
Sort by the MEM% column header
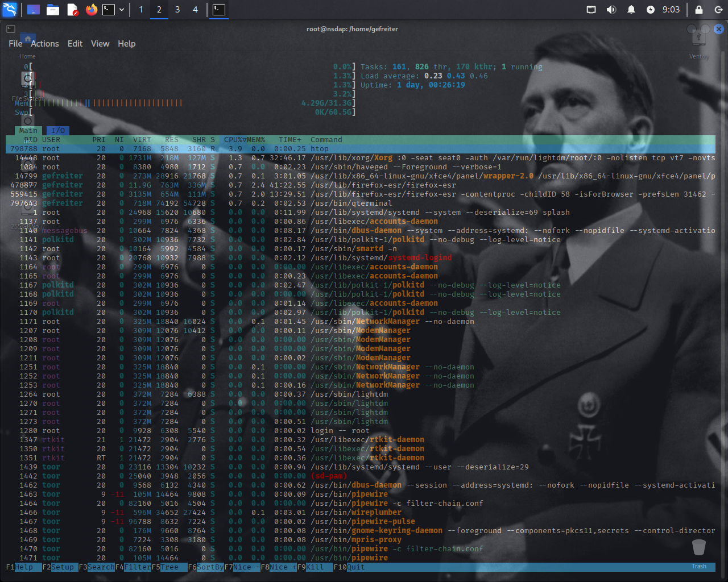coord(256,140)
